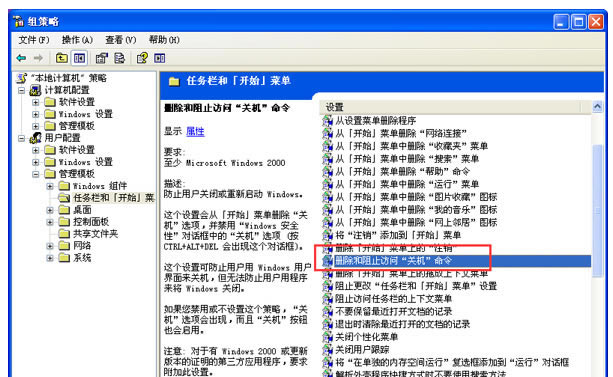
Task: Expand 软件设置 under 用户配置
Action: coord(36,150)
